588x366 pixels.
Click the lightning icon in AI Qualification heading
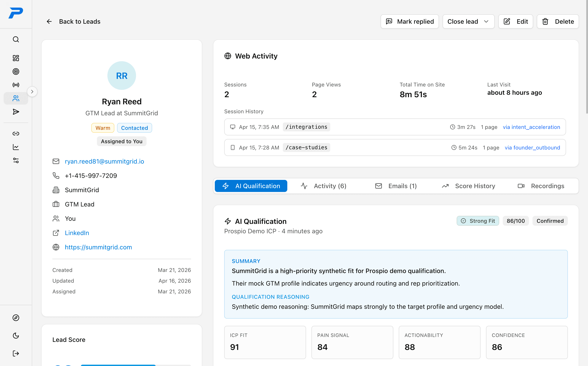tap(228, 221)
